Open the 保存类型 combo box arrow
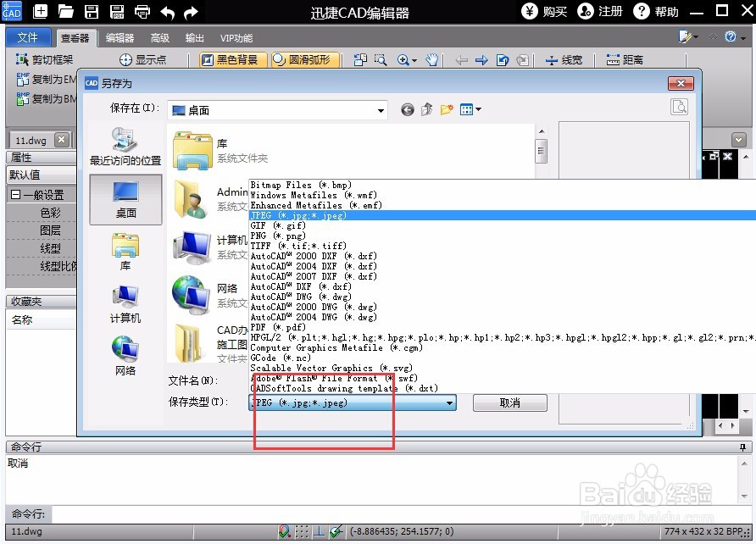756x544 pixels. (x=449, y=402)
